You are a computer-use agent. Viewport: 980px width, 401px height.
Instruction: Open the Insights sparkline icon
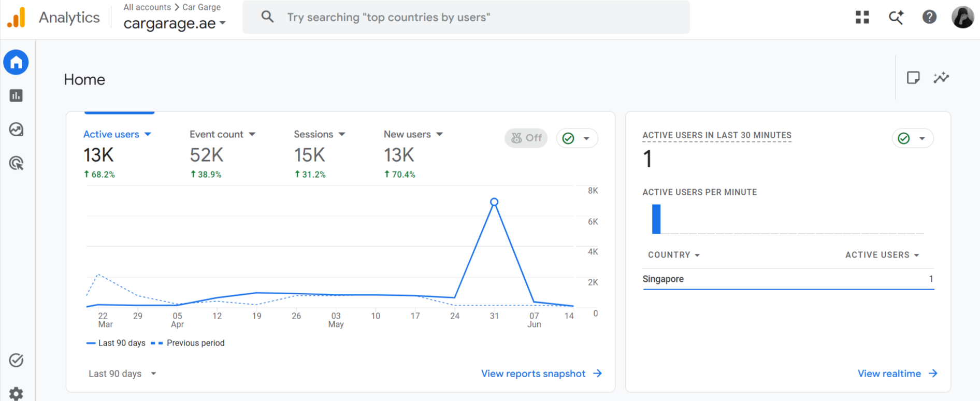pos(941,78)
